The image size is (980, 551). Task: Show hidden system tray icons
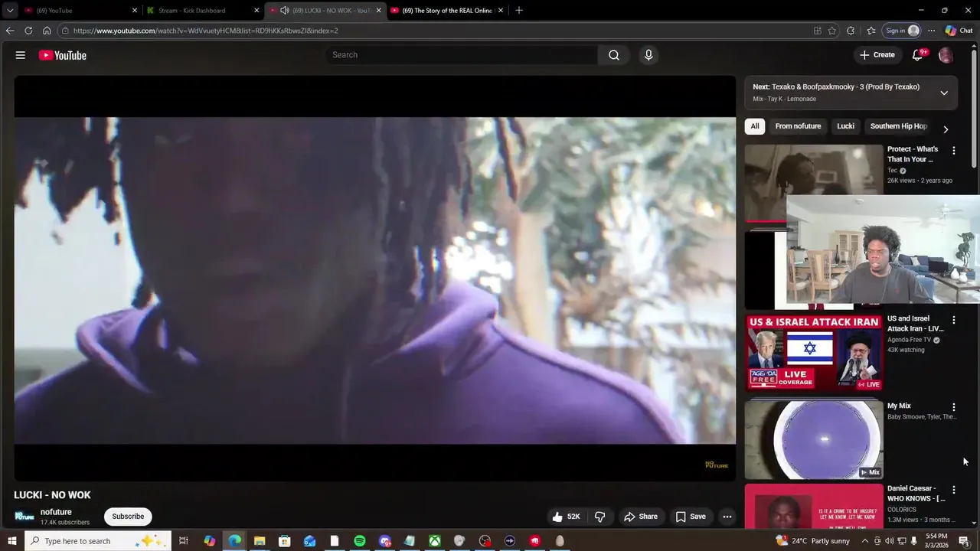pyautogui.click(x=865, y=541)
